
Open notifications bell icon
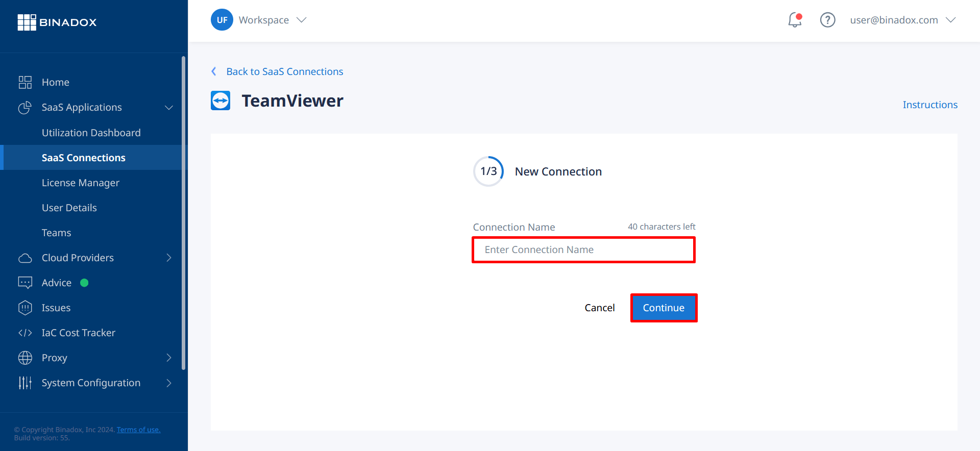tap(795, 20)
